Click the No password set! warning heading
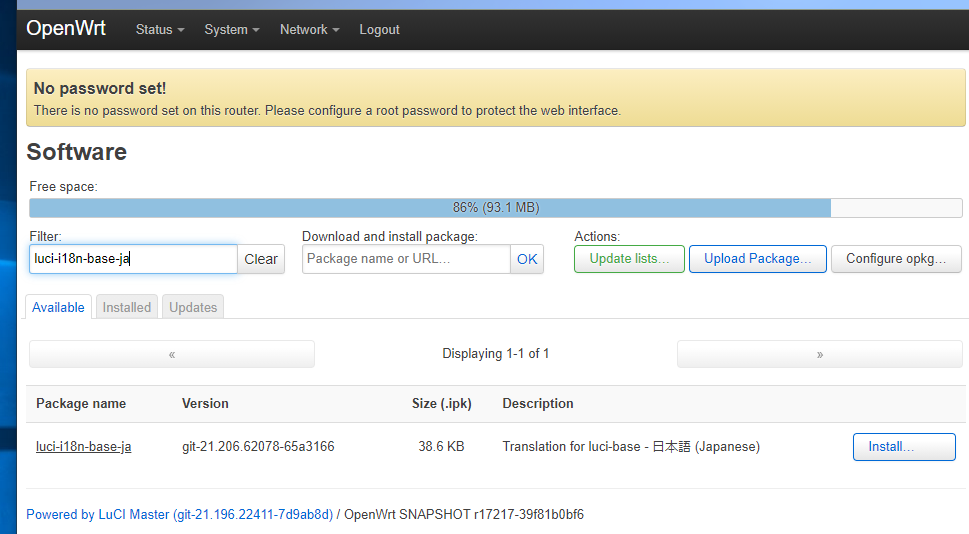This screenshot has width=969, height=534. [x=100, y=88]
